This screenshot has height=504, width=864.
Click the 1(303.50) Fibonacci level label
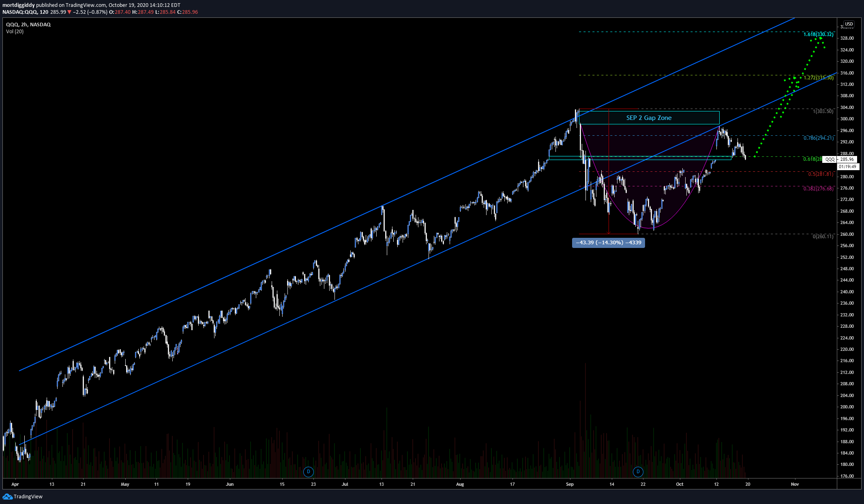pos(823,111)
